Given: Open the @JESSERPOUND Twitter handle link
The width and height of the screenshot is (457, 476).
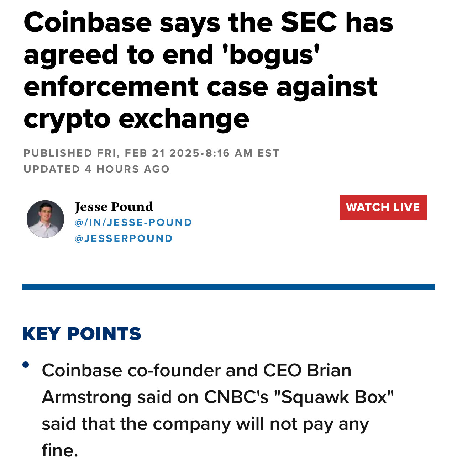Looking at the screenshot, I should tap(124, 238).
